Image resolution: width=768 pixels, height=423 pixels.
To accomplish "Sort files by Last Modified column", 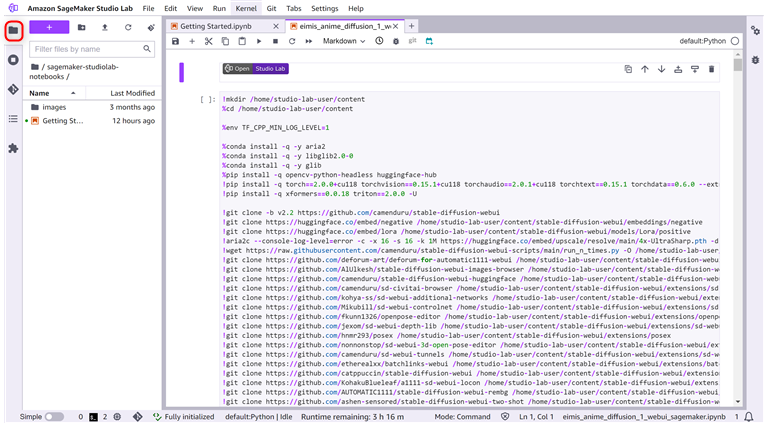I will tap(132, 93).
